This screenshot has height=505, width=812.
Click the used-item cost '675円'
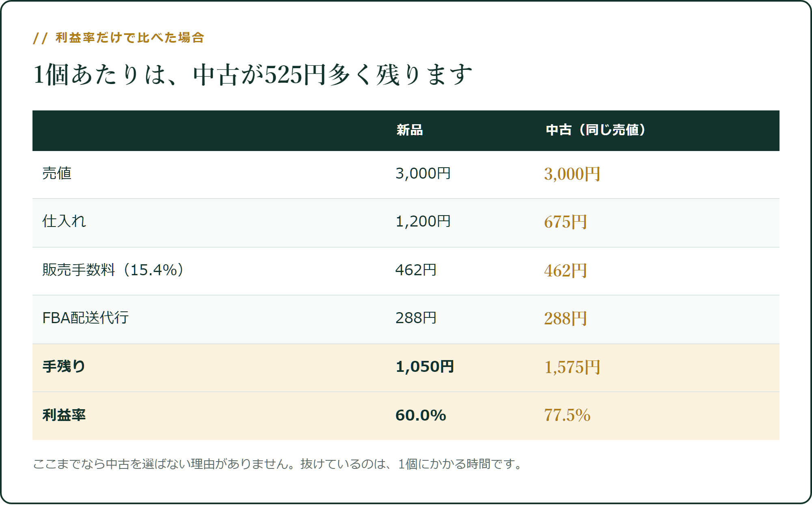pos(566,222)
